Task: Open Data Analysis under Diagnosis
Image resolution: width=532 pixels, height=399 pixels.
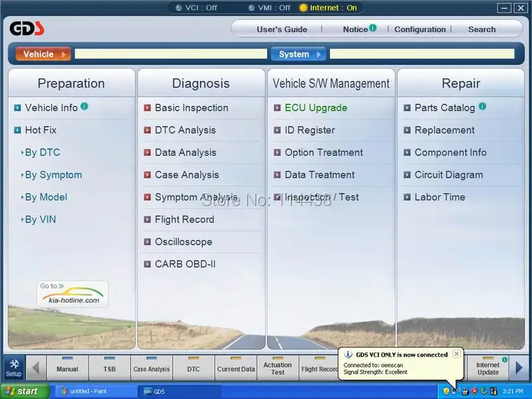Action: coord(186,153)
